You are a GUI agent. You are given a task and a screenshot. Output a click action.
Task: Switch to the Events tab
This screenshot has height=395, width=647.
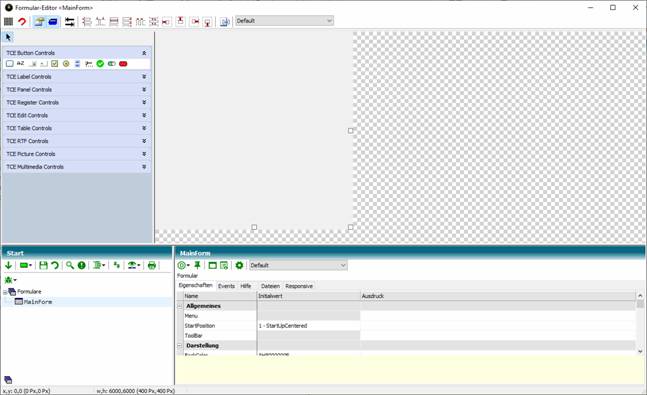click(226, 286)
